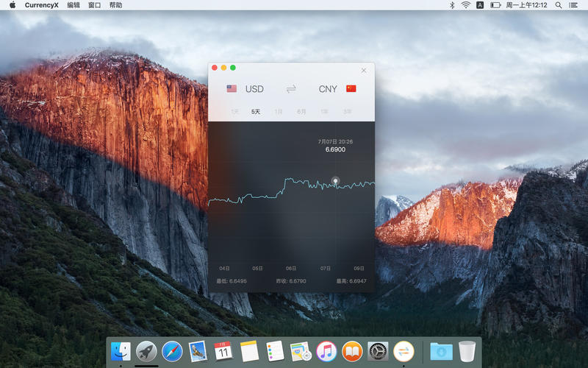
Task: Click the 6.6900 rate value
Action: [x=335, y=149]
